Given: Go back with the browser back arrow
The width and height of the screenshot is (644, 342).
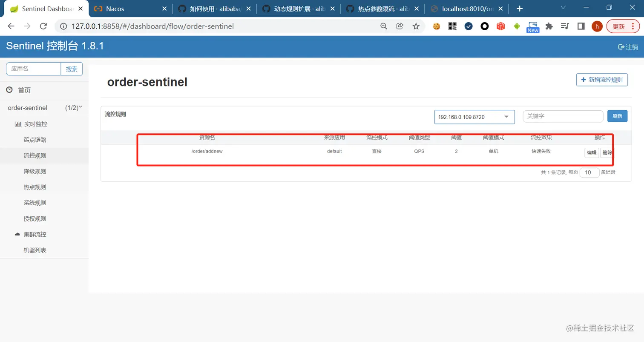Looking at the screenshot, I should (11, 26).
